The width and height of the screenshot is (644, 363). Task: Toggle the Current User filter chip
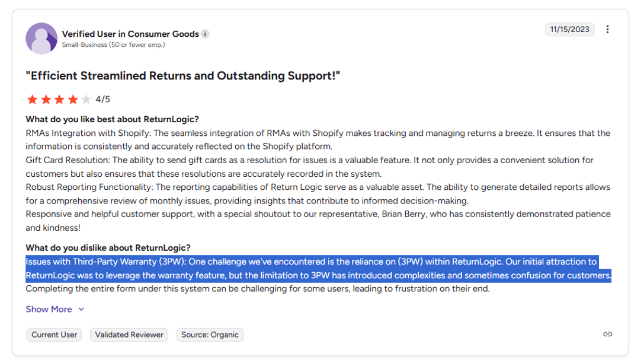tap(53, 335)
